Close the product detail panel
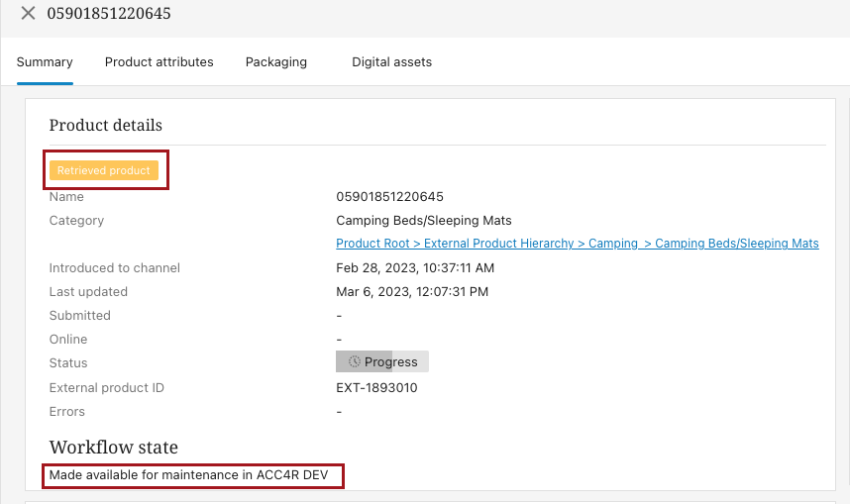 point(28,14)
